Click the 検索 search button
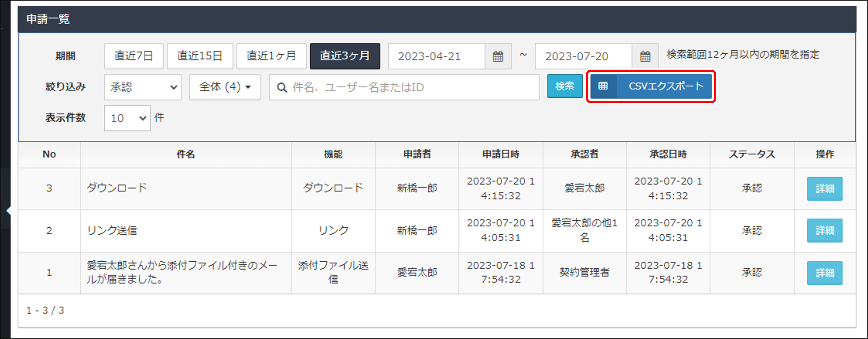This screenshot has width=868, height=339. 564,86
